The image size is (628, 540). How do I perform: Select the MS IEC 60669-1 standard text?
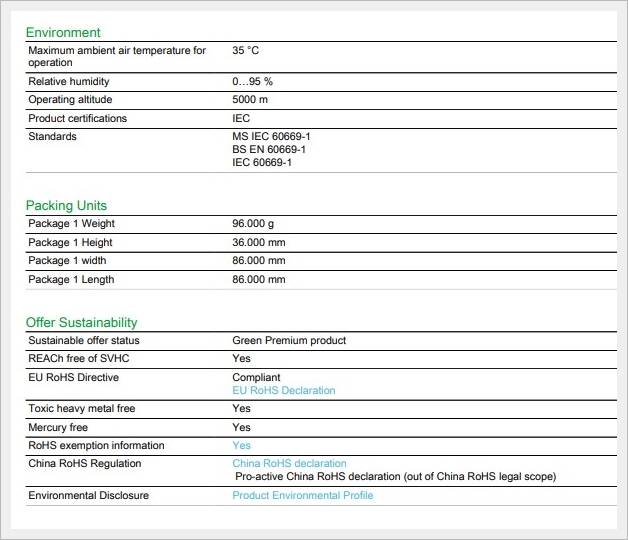click(271, 137)
